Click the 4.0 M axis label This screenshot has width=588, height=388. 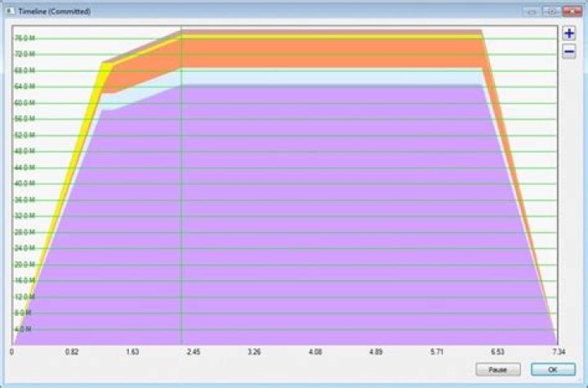pyautogui.click(x=23, y=329)
